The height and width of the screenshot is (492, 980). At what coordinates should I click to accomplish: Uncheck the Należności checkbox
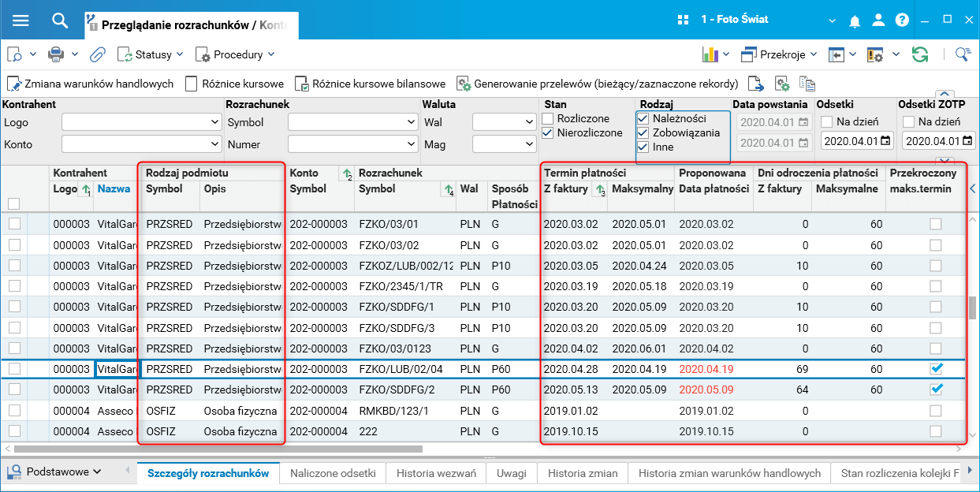[643, 118]
